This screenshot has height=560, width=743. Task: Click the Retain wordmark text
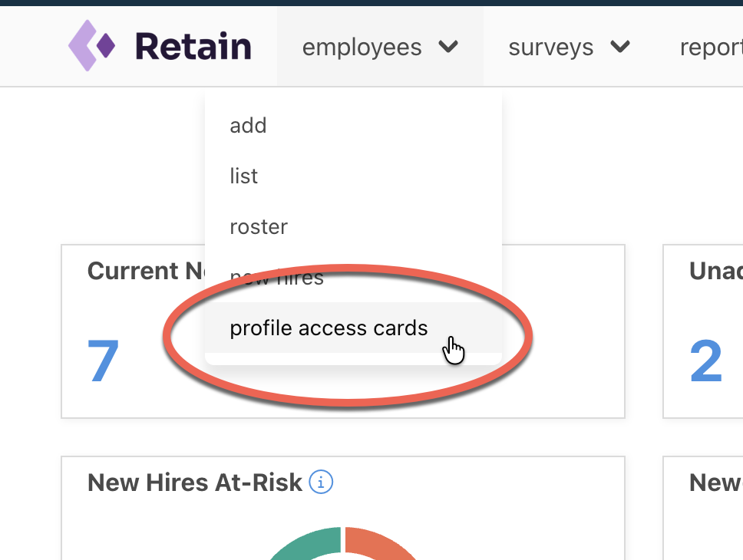pyautogui.click(x=193, y=46)
